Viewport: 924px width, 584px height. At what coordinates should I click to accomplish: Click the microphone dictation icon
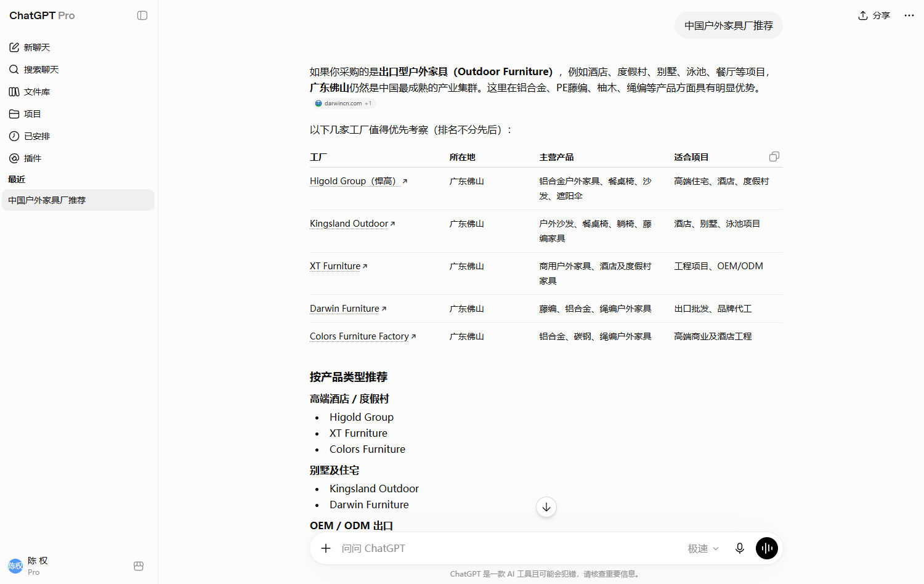[740, 548]
